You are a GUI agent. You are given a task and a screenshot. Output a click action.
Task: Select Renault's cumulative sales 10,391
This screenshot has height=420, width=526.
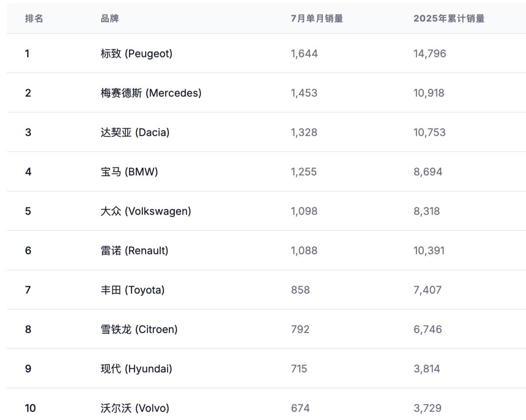(x=429, y=251)
